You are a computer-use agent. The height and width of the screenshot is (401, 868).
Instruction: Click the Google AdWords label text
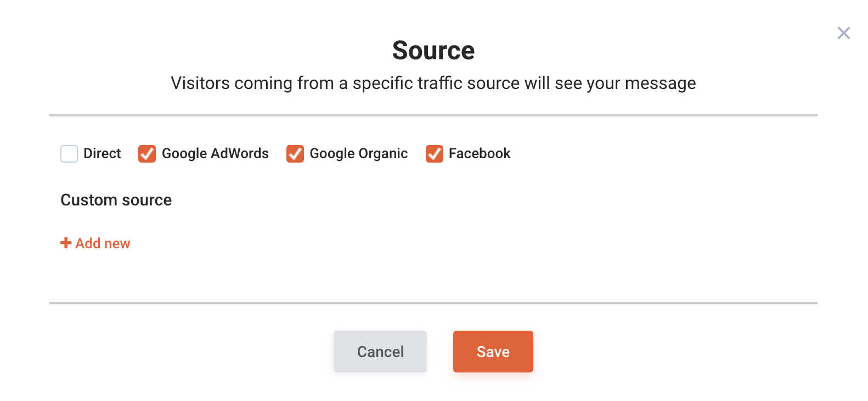point(215,153)
